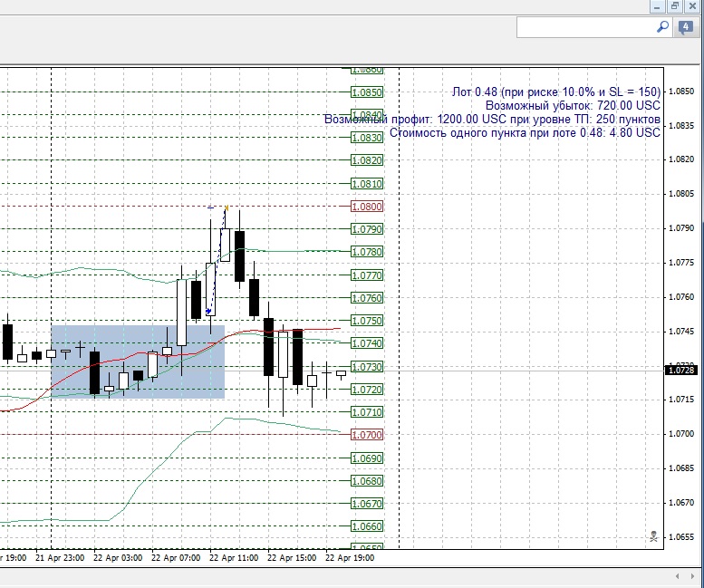The width and height of the screenshot is (704, 588).
Task: Click price scale value 1.0835
Action: coord(681,125)
